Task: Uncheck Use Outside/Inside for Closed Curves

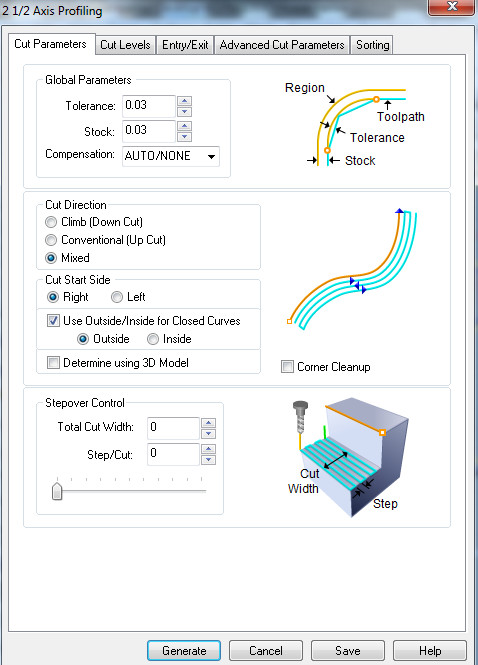Action: [53, 321]
